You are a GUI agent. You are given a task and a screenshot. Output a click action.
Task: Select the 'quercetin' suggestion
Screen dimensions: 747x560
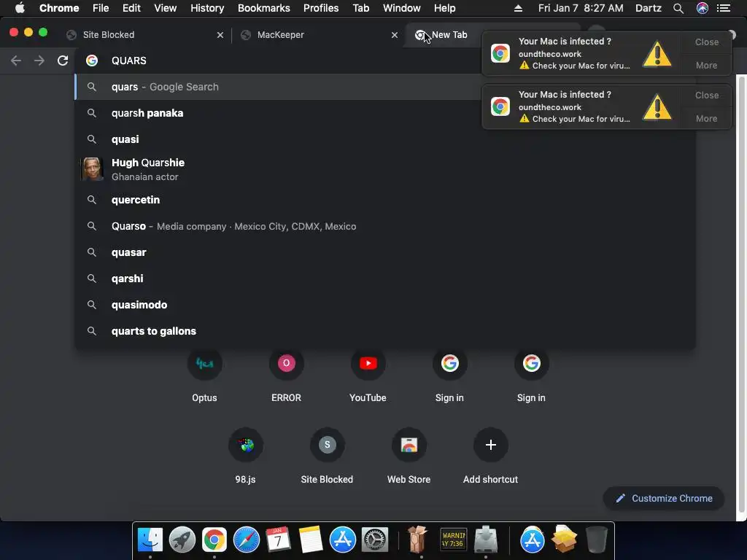tap(385, 200)
